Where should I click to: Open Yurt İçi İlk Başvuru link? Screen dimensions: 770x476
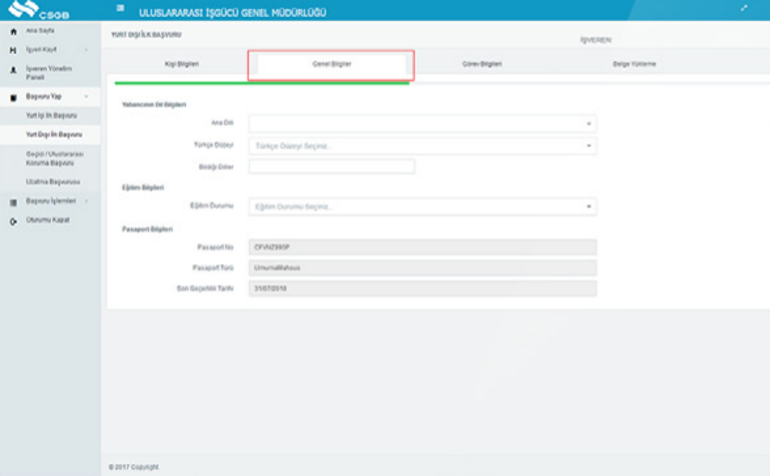pos(51,115)
